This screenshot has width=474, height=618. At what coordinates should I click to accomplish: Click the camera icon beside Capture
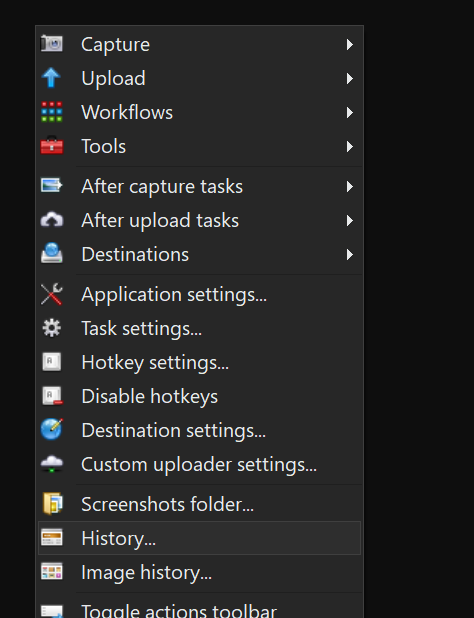point(52,44)
